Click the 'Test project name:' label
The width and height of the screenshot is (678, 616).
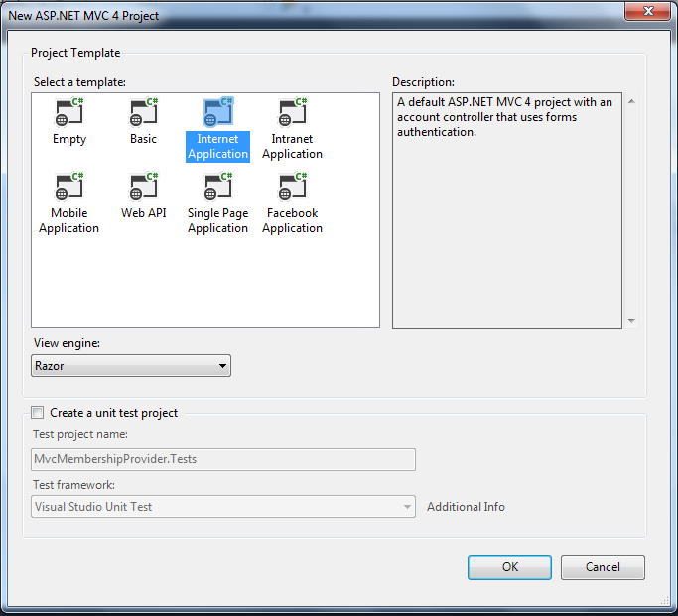pyautogui.click(x=80, y=434)
